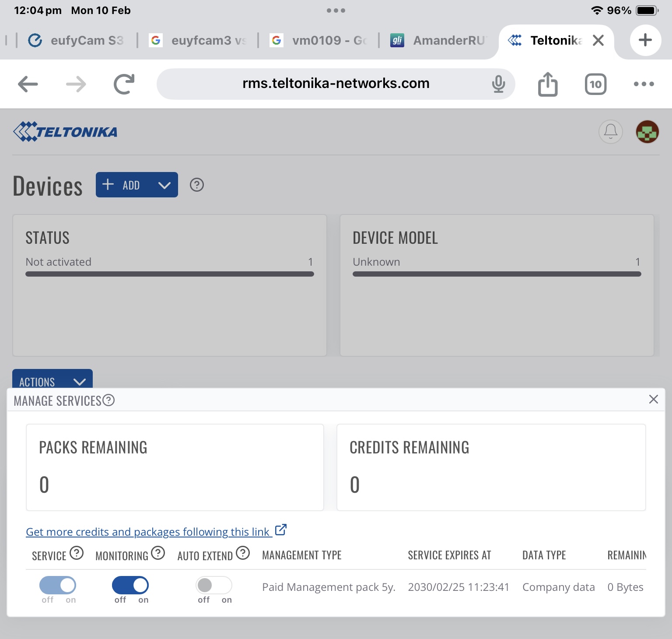
Task: Click the Devices page heading
Action: 47,186
